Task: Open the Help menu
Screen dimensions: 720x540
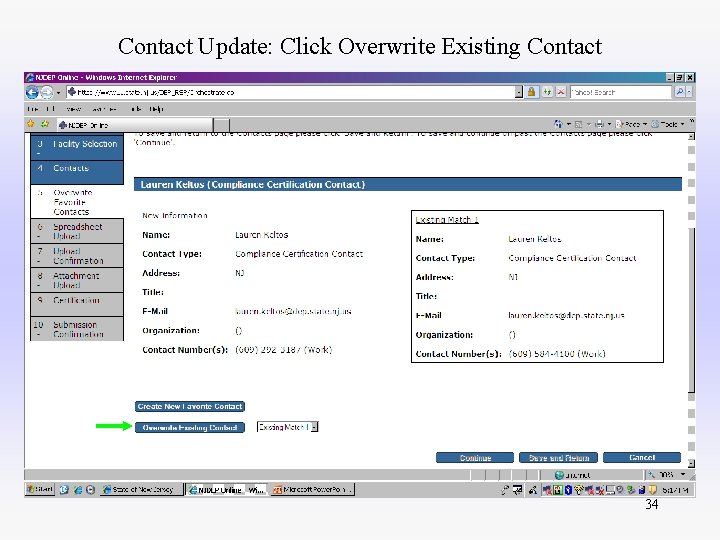Action: tap(156, 109)
